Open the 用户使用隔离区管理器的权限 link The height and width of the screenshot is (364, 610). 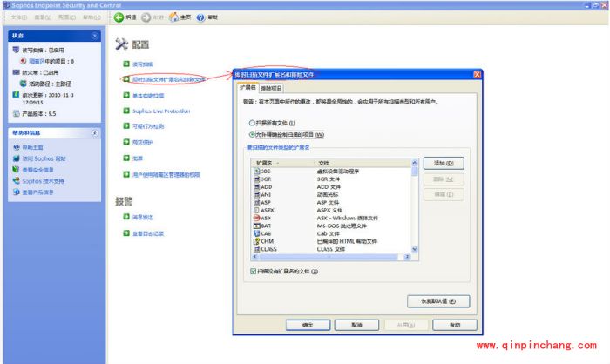click(x=166, y=175)
